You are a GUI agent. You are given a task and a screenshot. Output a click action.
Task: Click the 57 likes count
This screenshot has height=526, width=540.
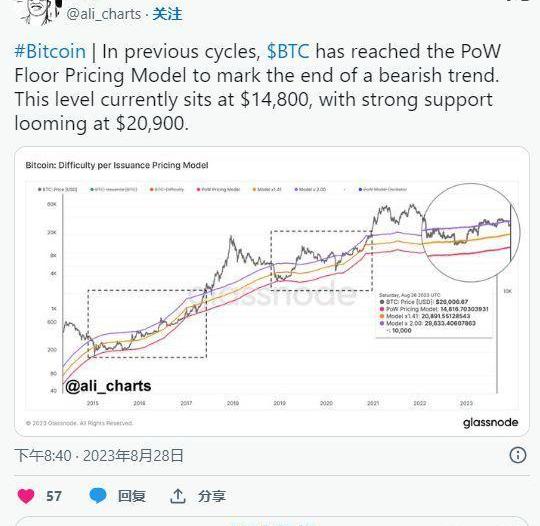[x=54, y=496]
